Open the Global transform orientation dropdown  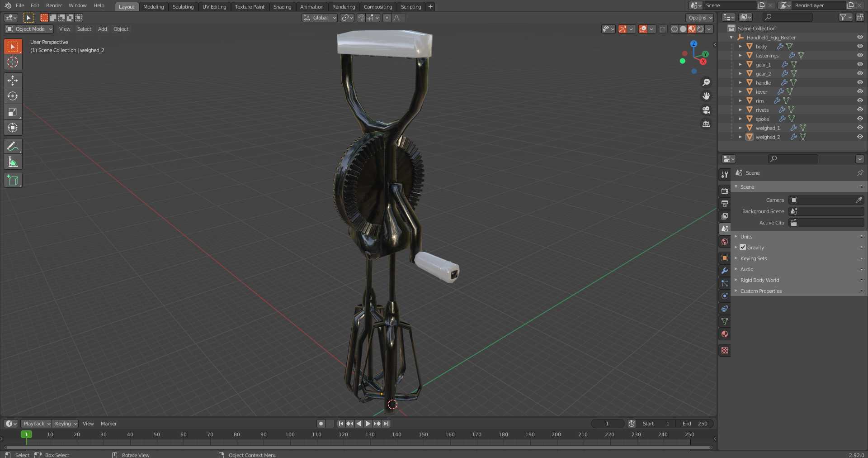[x=320, y=18]
